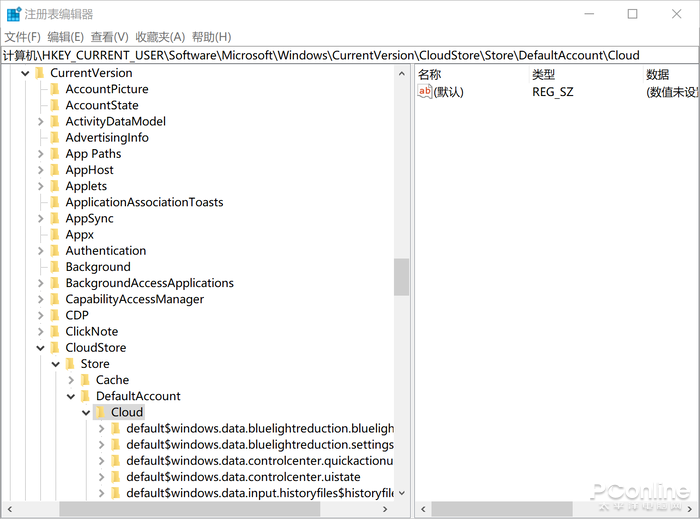This screenshot has width=700, height=519.
Task: Click the REG_SZ type cell
Action: point(553,92)
